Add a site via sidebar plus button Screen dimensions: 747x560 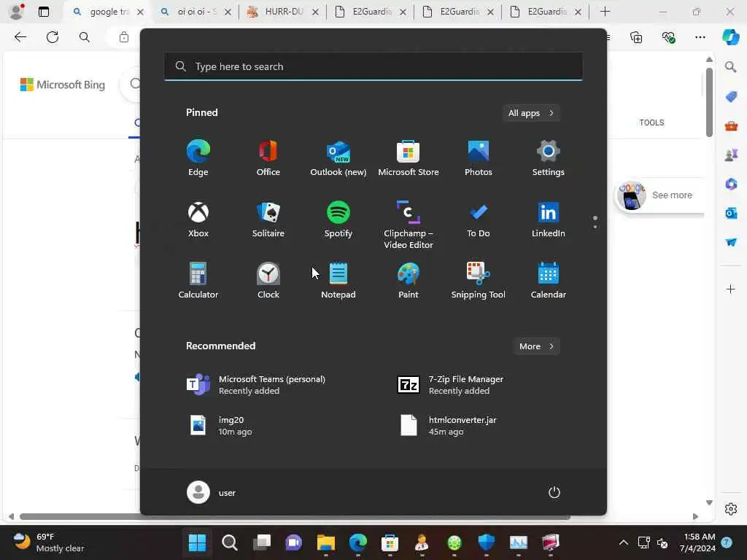coord(731,289)
